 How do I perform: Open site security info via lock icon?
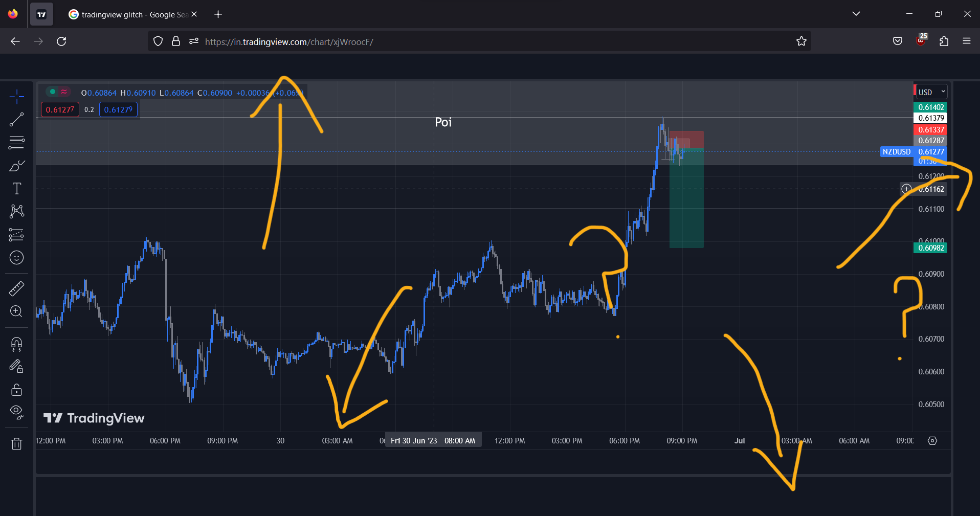175,41
